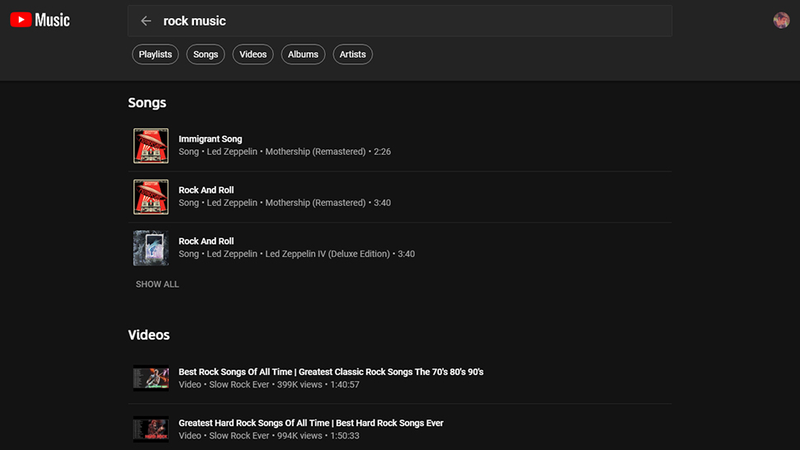Image resolution: width=800 pixels, height=450 pixels.
Task: Open Led Zeppelin artist beside Led Zeppelin IV
Action: (x=232, y=254)
